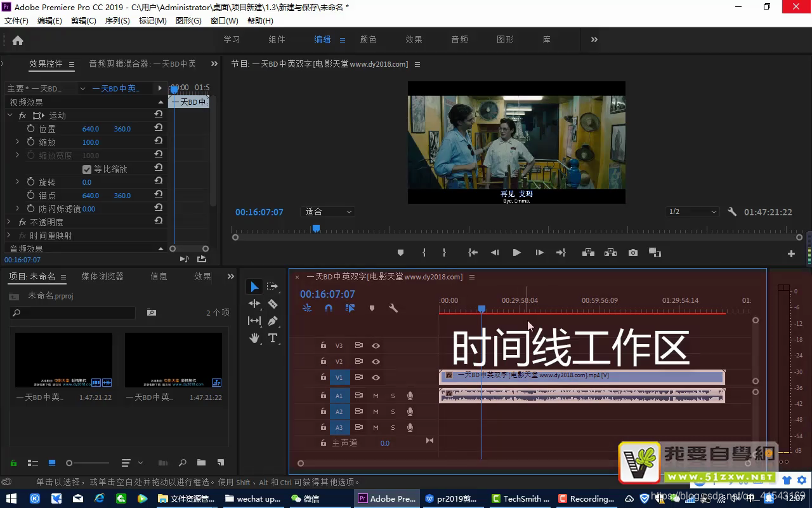Play the program monitor video
The height and width of the screenshot is (508, 812).
(517, 253)
